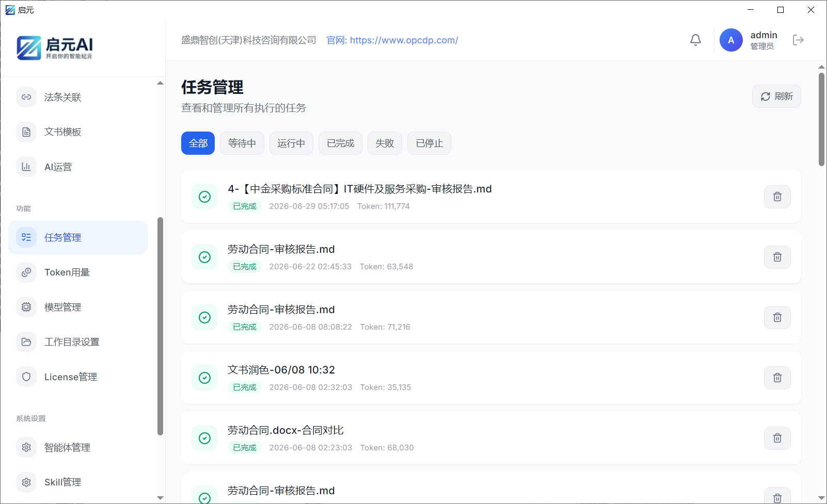Click the Skill管理 gear icon
This screenshot has width=827, height=504.
(x=26, y=482)
